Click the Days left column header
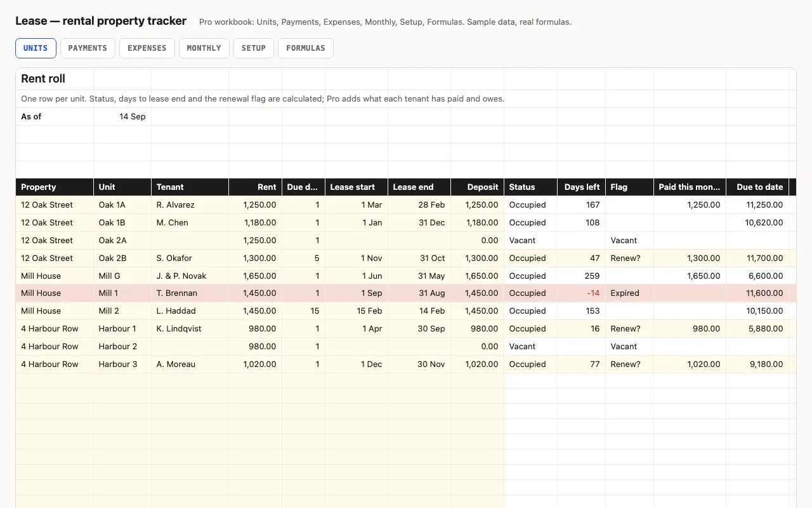Image resolution: width=812 pixels, height=508 pixels. (581, 187)
